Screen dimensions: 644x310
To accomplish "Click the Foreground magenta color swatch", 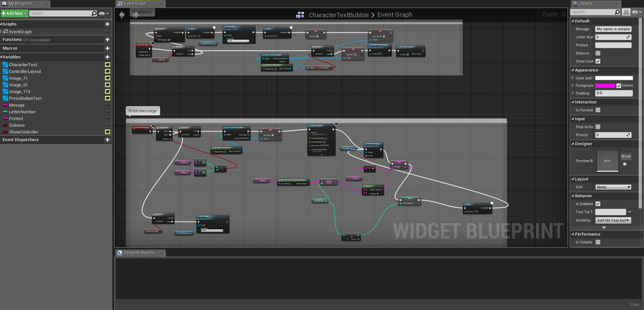I will [605, 86].
